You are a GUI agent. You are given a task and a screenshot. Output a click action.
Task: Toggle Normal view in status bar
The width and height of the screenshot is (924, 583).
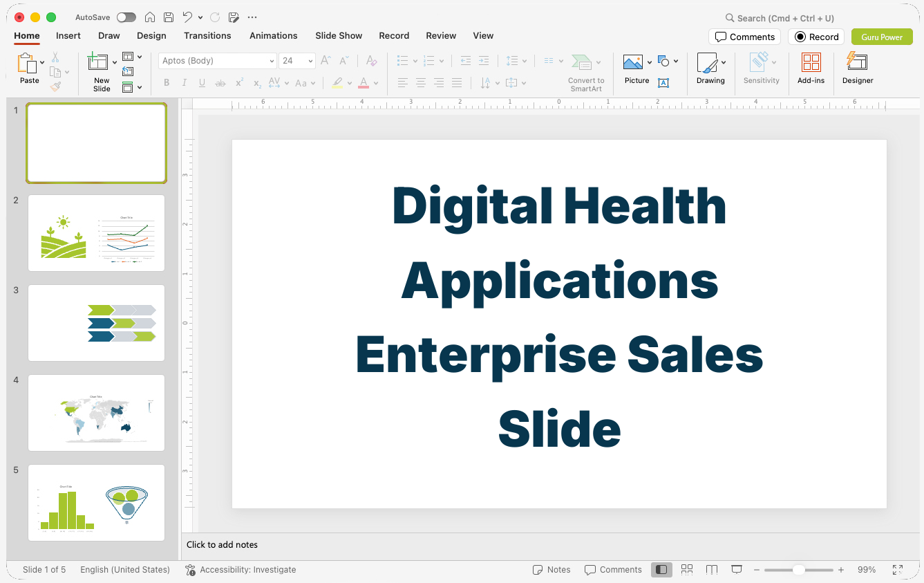click(x=661, y=569)
